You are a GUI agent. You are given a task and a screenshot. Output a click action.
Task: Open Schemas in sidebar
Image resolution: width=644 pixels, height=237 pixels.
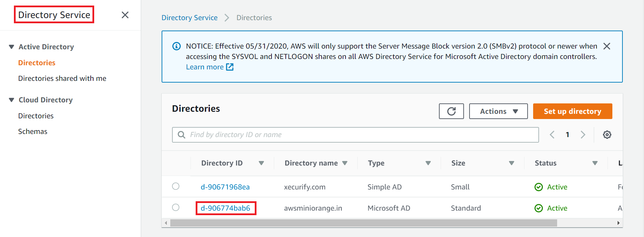tap(33, 132)
